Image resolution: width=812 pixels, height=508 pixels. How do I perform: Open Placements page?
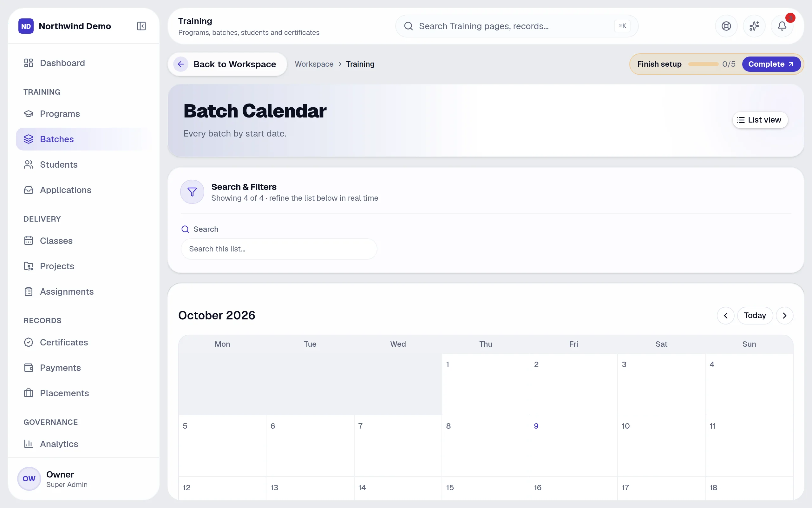[83, 393]
